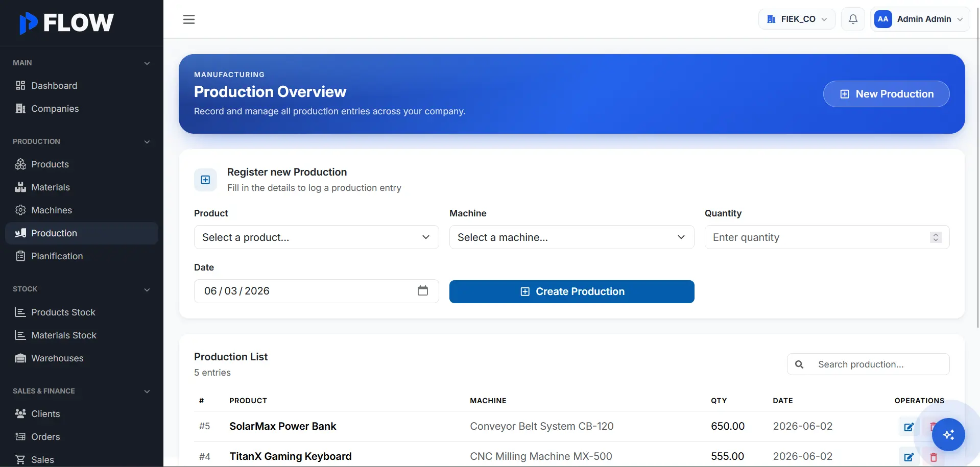Collapse the MAIN sidebar section

147,63
